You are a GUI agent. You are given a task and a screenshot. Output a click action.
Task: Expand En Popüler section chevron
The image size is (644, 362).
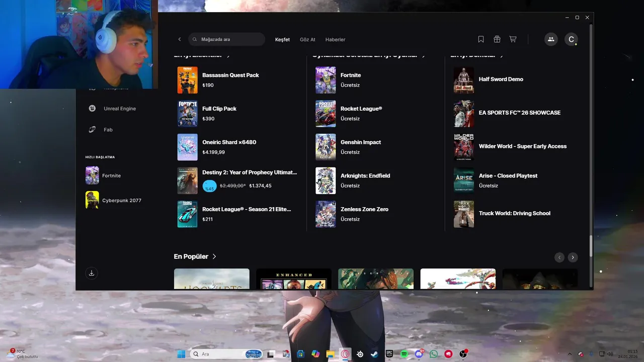point(214,256)
